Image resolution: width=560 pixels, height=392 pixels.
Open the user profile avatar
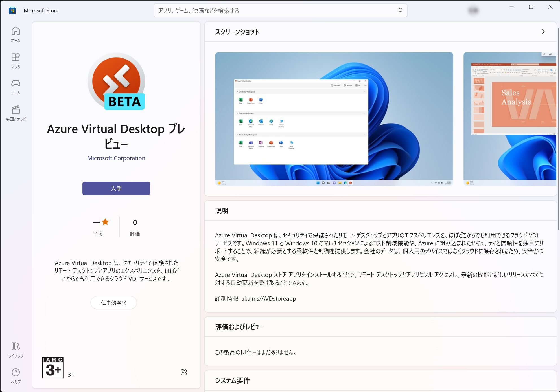[473, 10]
